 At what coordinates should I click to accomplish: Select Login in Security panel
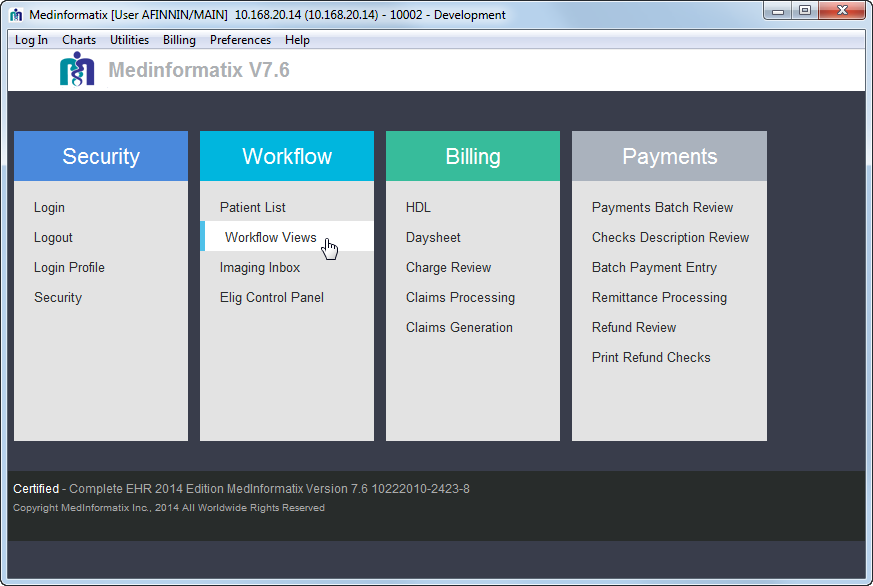[50, 208]
